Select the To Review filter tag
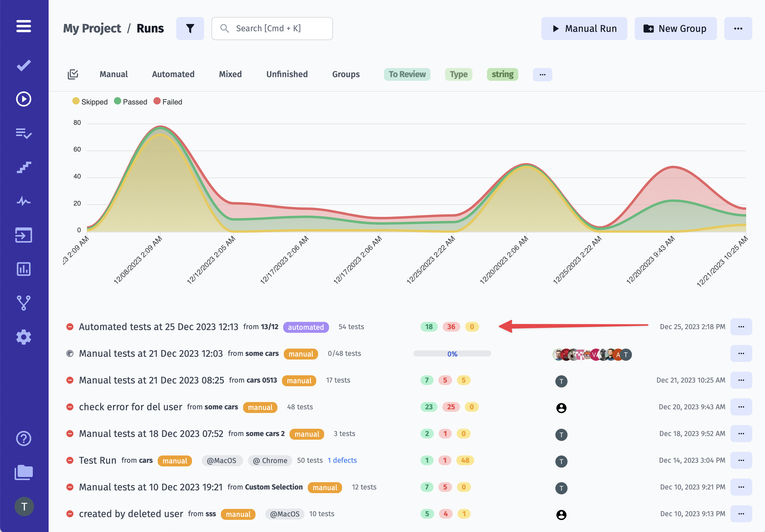The width and height of the screenshot is (765, 532). 407,74
